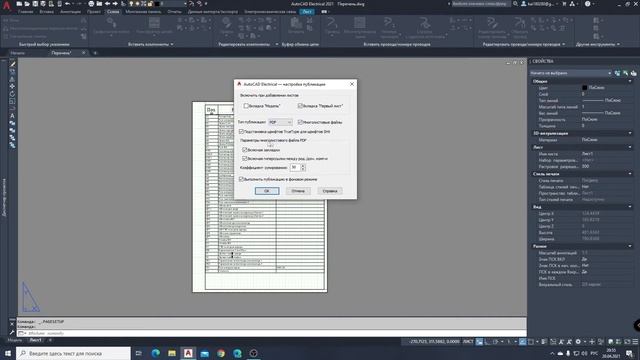Toggle the Включая закладки checkbox
This screenshot has width=640, height=360.
pos(245,150)
